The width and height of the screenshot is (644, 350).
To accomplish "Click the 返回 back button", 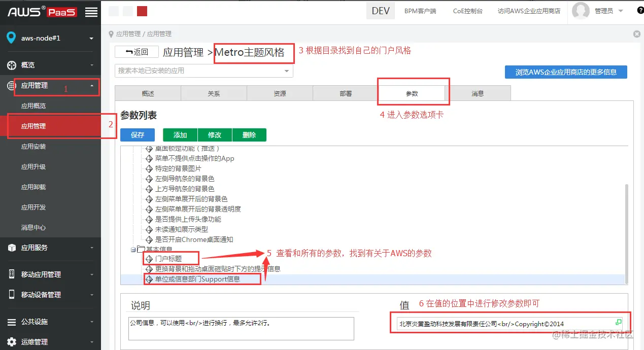I will [x=137, y=52].
